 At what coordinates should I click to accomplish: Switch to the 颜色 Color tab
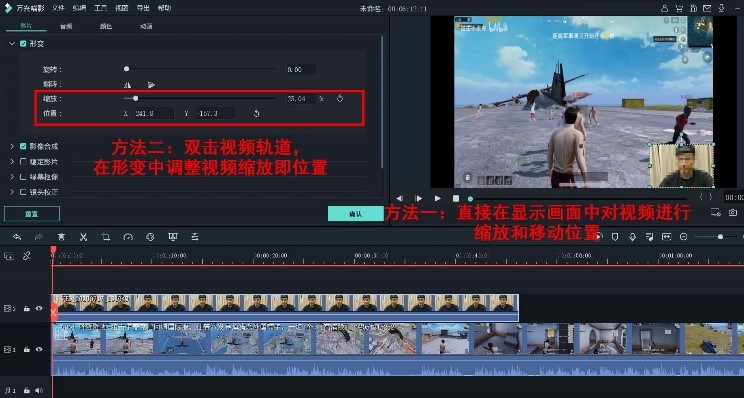coord(105,27)
